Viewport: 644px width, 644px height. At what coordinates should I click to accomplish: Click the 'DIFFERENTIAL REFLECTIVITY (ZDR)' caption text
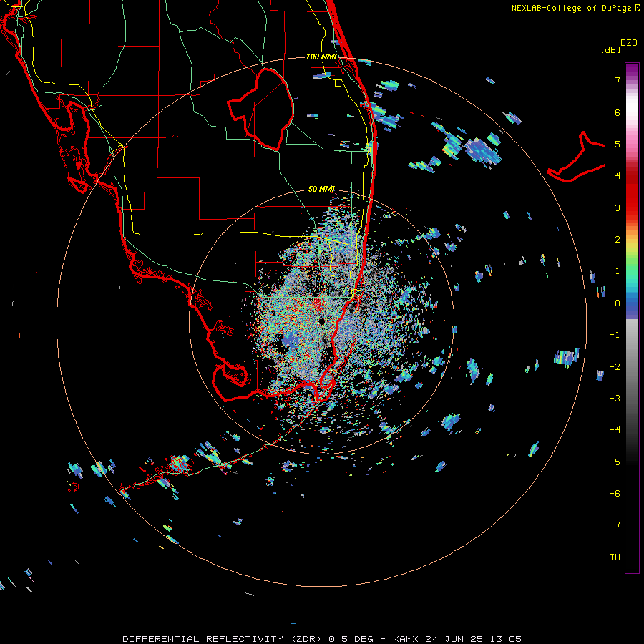[223, 639]
